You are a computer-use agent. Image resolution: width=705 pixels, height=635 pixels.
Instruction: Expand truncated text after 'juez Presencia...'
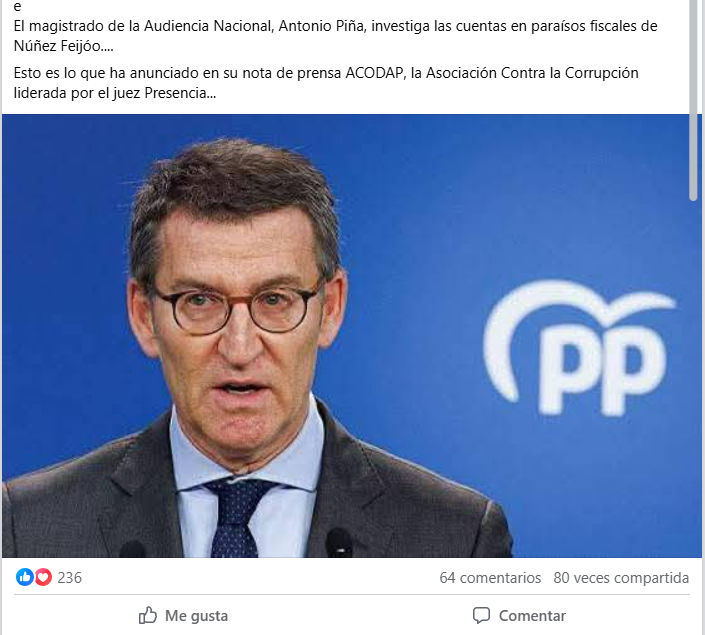(211, 94)
